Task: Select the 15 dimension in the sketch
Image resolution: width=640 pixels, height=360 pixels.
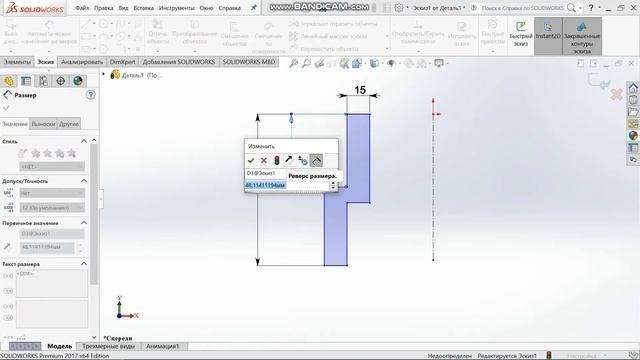Action: pos(360,90)
